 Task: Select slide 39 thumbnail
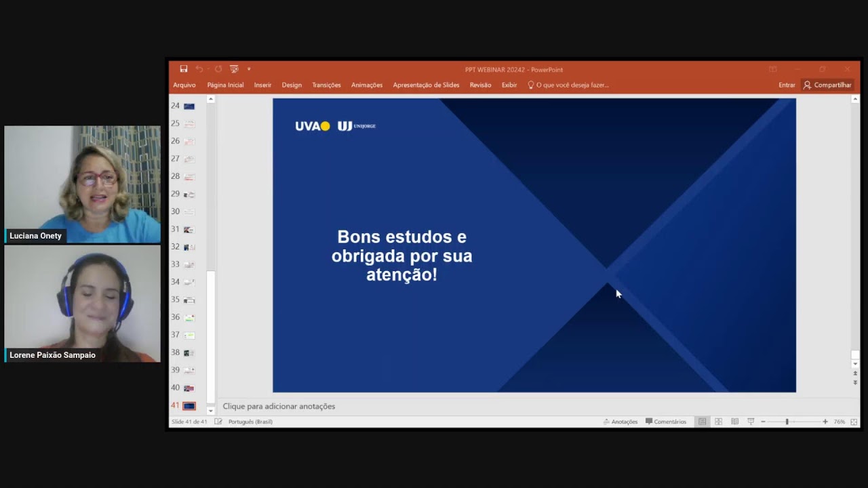189,371
